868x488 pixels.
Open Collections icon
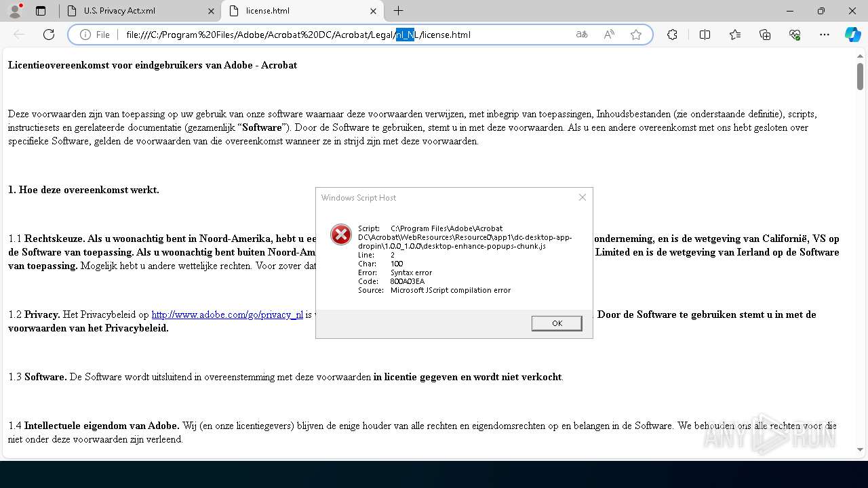765,35
